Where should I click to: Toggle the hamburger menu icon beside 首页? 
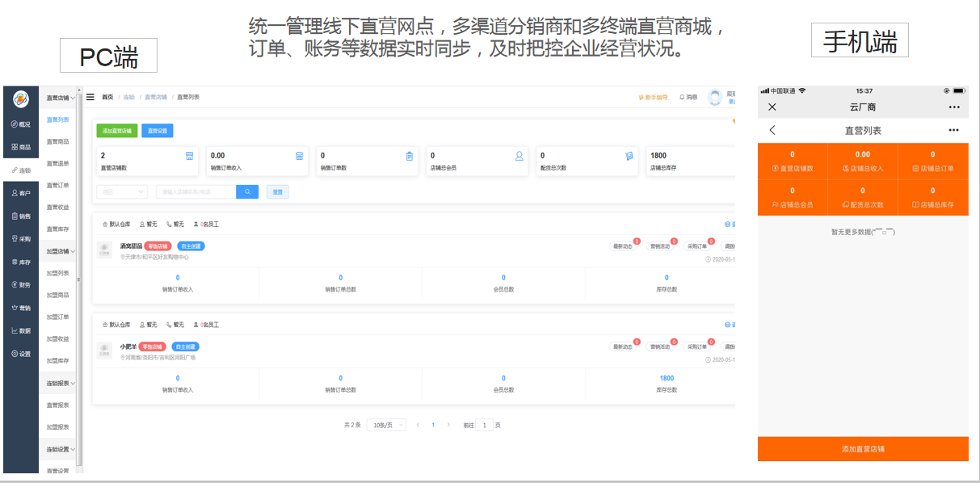90,97
